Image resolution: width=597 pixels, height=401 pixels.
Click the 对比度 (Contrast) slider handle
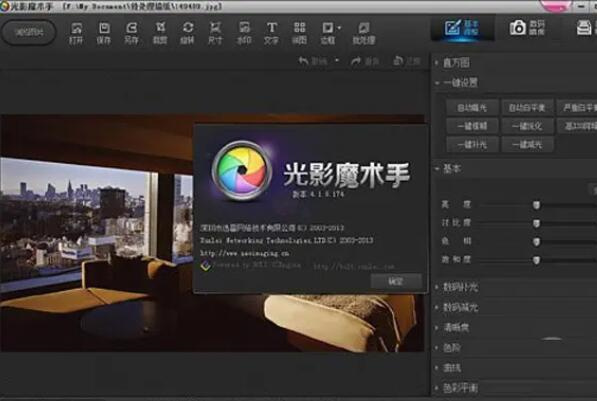(x=536, y=224)
